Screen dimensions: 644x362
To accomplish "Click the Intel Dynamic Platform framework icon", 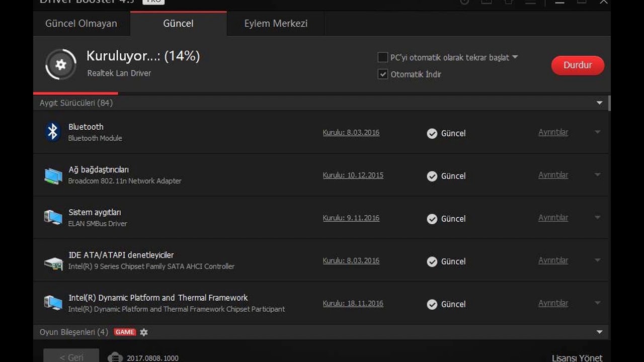I will point(53,303).
